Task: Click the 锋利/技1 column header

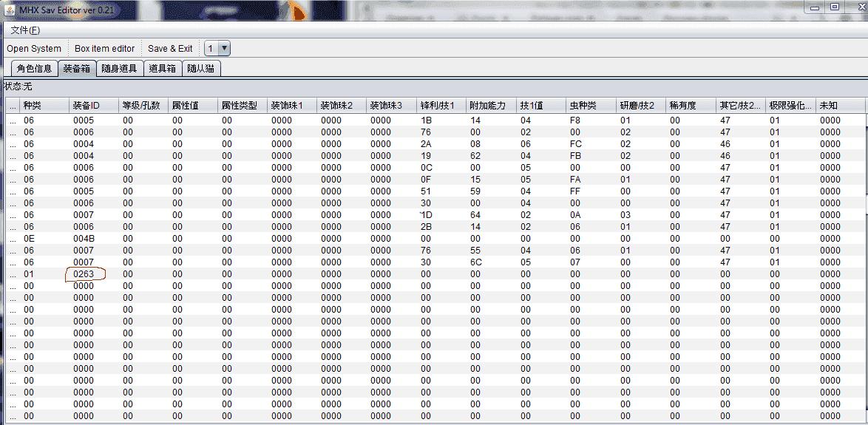Action: pos(441,105)
